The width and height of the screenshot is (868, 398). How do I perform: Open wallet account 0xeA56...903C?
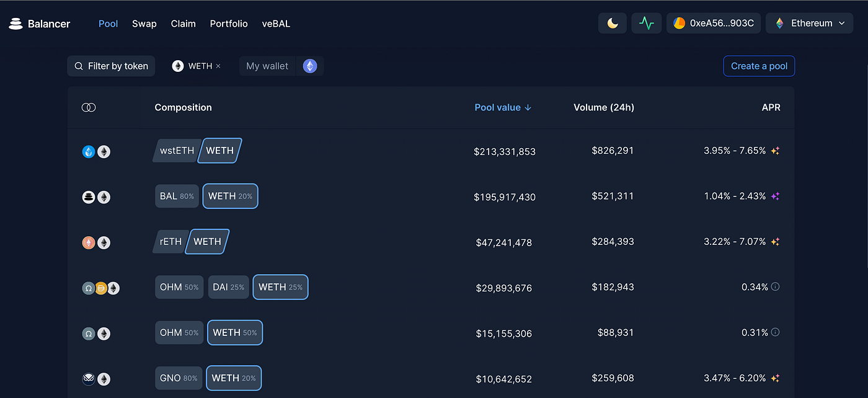[714, 24]
